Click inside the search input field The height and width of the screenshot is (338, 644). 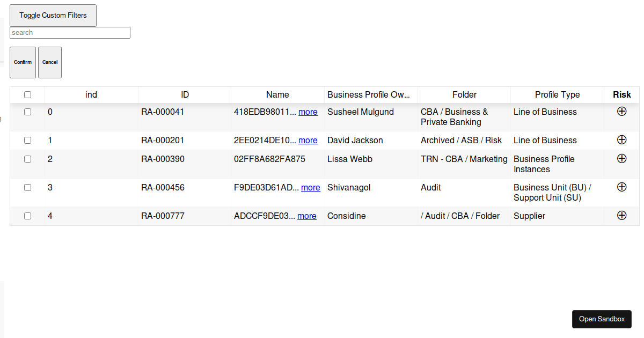(70, 32)
